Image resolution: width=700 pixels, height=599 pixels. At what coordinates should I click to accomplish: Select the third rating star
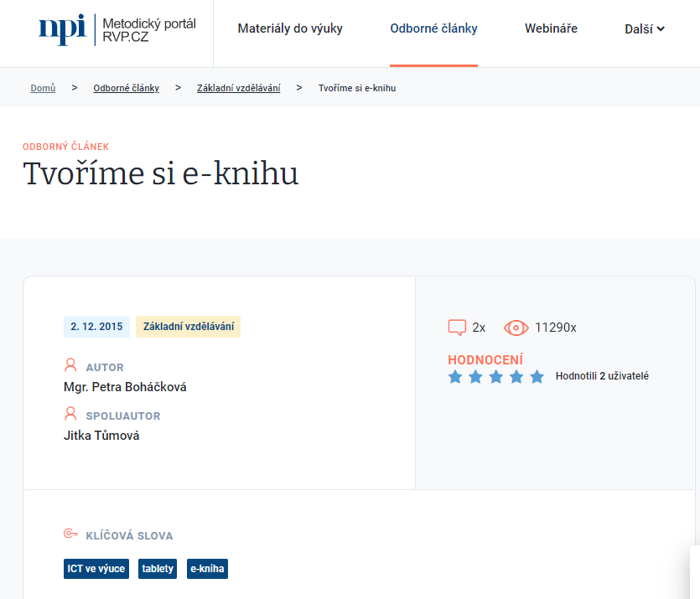point(496,377)
